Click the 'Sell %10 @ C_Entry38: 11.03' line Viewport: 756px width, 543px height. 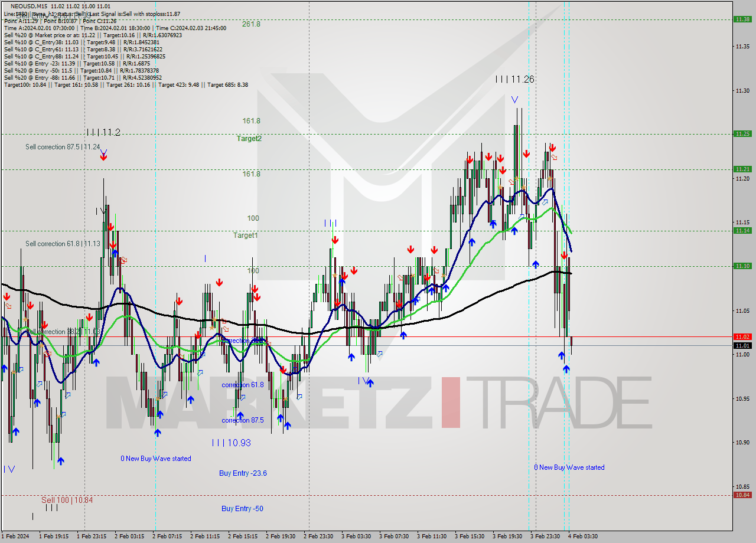(x=82, y=42)
